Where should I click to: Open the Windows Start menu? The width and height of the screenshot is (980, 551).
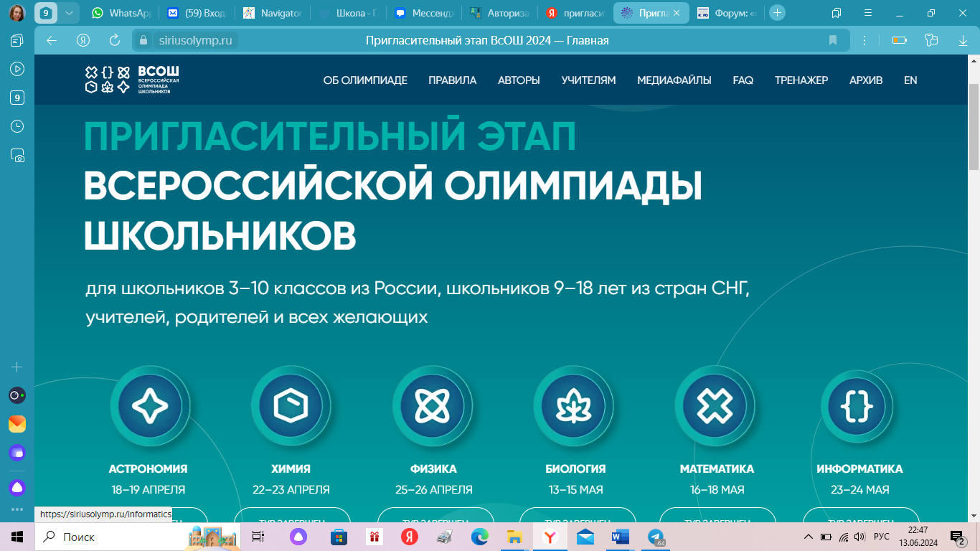17,537
